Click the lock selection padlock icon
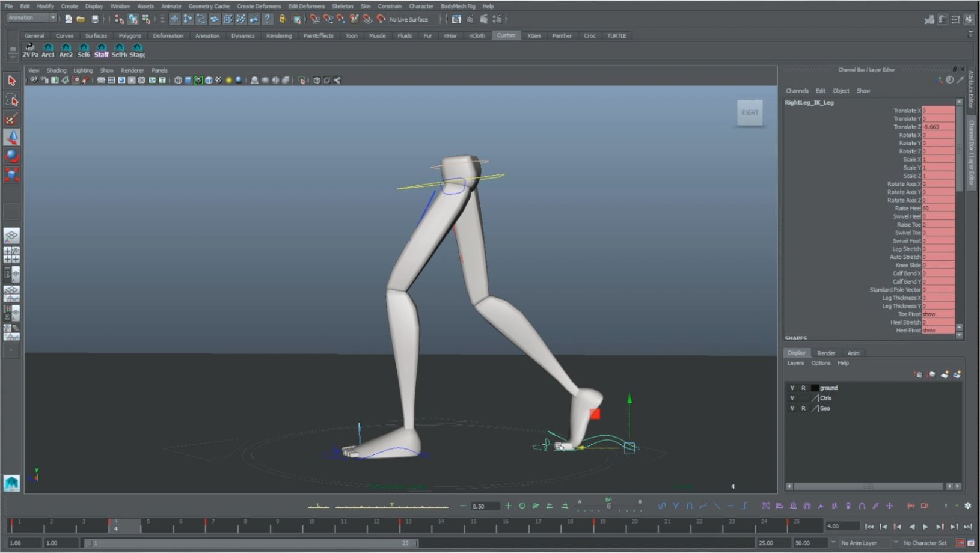This screenshot has width=980, height=553. (282, 19)
